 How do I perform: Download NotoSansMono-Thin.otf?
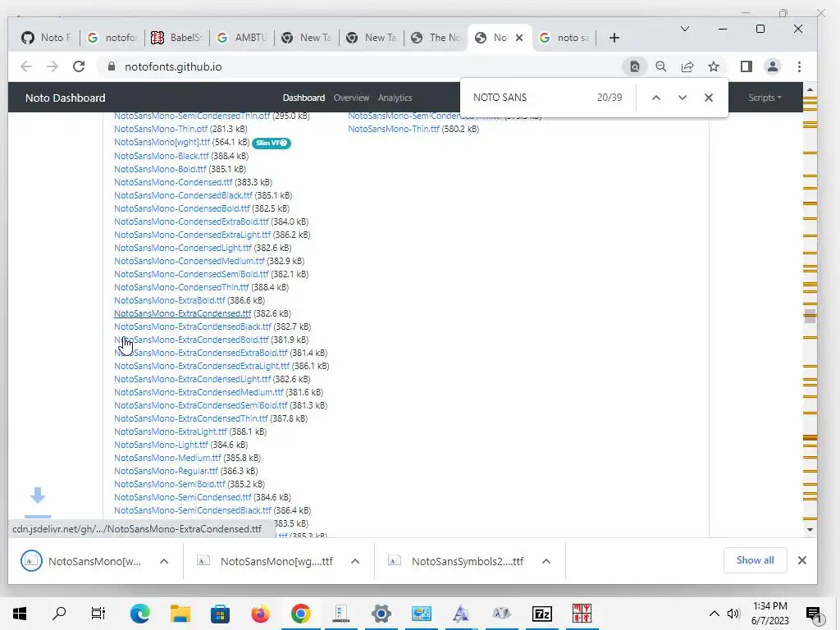pyautogui.click(x=161, y=129)
